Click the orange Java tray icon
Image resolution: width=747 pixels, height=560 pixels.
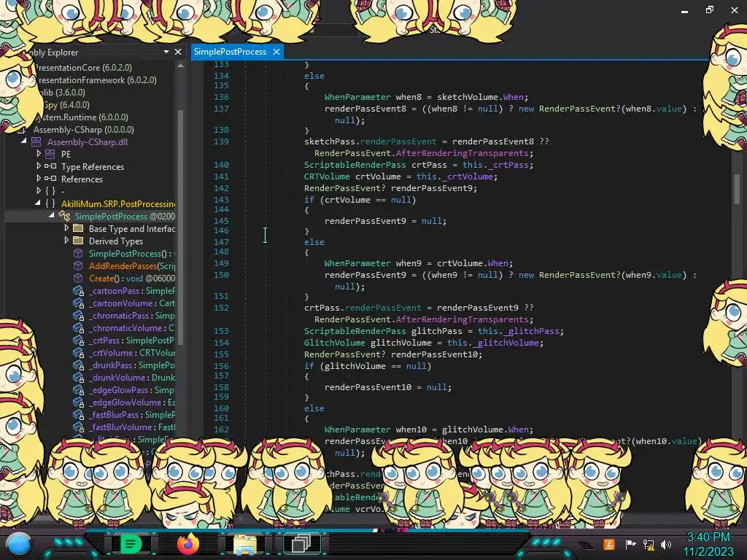click(x=609, y=544)
